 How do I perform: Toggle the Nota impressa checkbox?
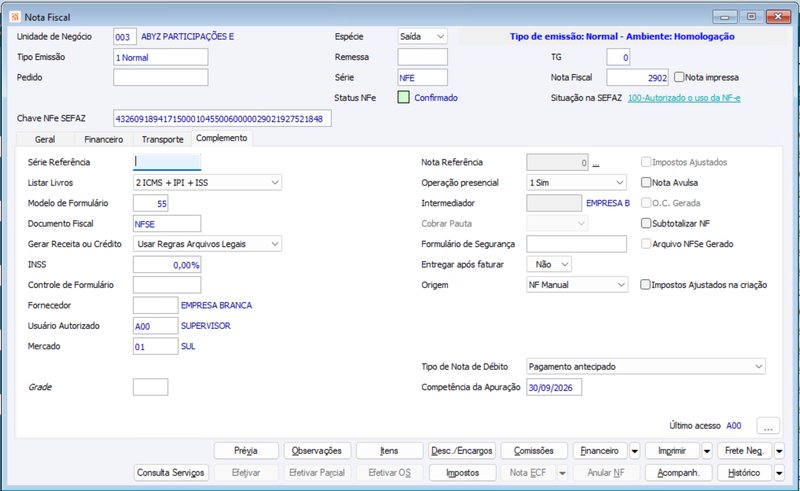pyautogui.click(x=679, y=77)
